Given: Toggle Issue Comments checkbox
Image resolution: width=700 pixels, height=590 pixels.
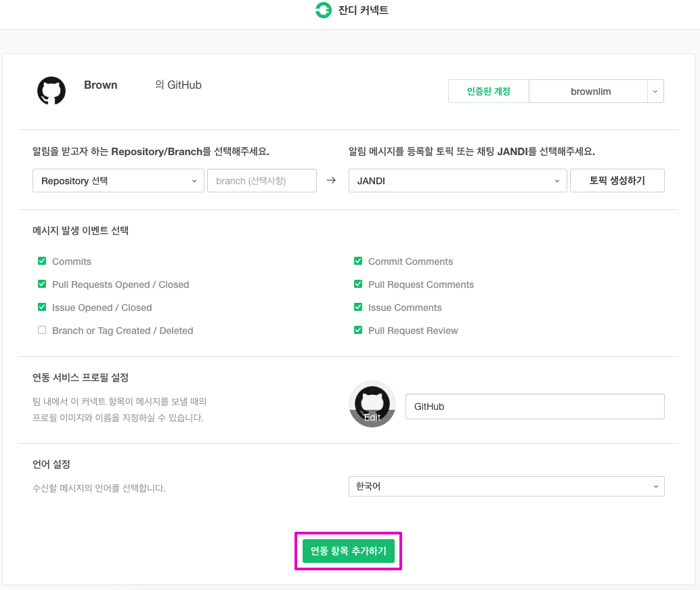Looking at the screenshot, I should pyautogui.click(x=358, y=308).
